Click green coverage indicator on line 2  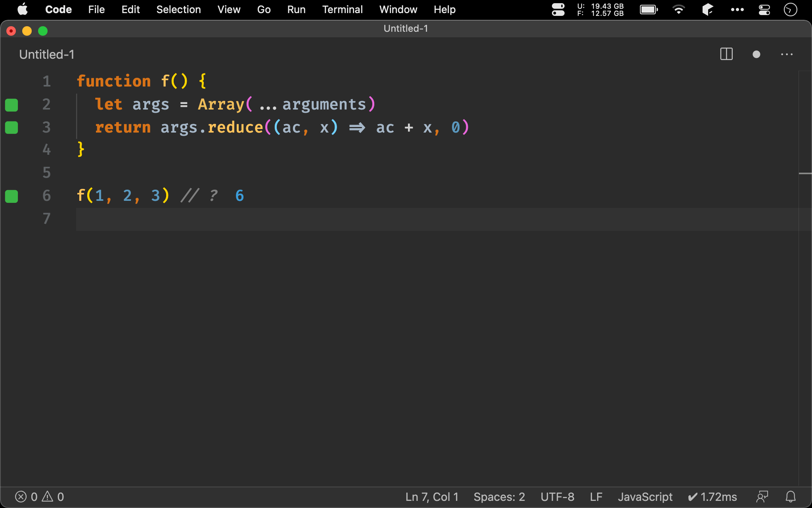click(11, 105)
